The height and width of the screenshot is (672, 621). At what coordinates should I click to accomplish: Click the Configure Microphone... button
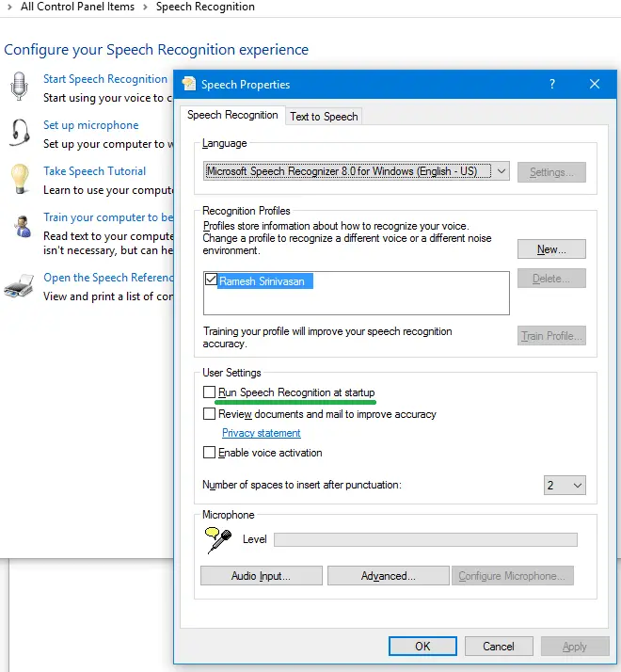pos(513,576)
